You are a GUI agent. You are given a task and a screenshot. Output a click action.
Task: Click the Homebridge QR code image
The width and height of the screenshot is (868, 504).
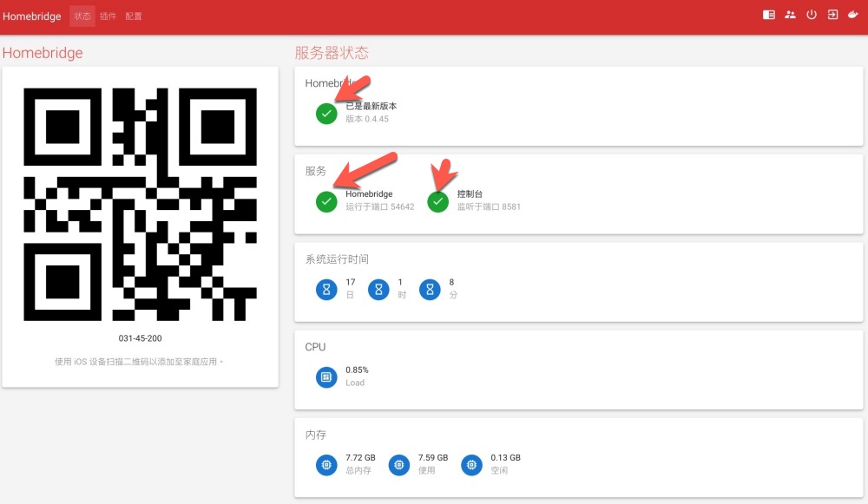click(x=140, y=204)
